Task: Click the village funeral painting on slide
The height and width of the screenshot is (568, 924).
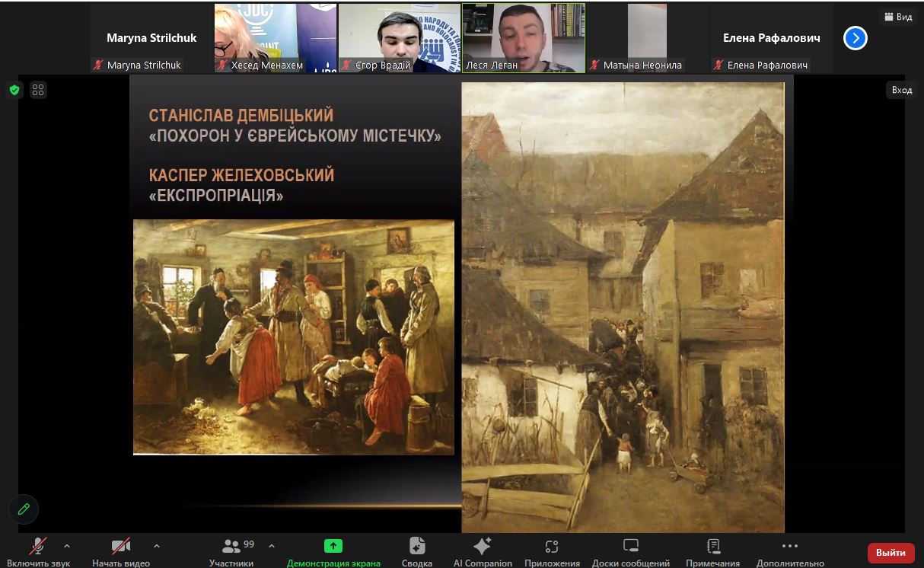Action: (x=623, y=308)
